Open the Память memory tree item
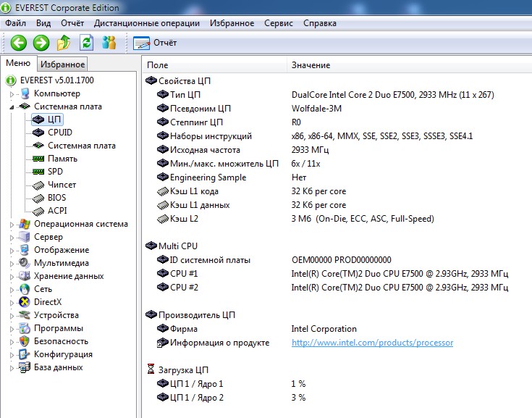 coord(62,159)
